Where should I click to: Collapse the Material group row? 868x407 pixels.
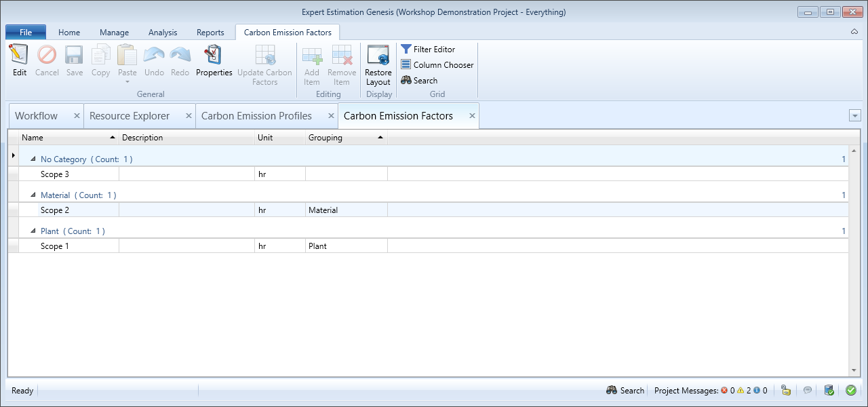coord(33,195)
